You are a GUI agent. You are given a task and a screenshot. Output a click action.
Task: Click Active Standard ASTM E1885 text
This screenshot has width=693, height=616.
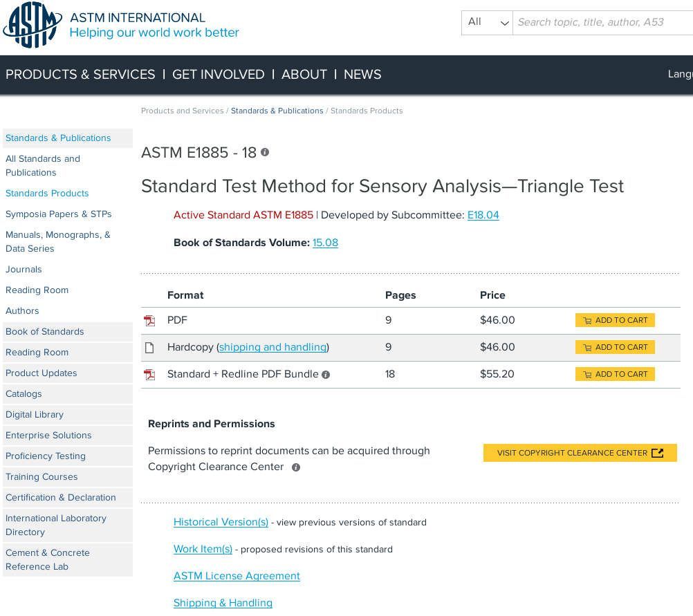243,215
